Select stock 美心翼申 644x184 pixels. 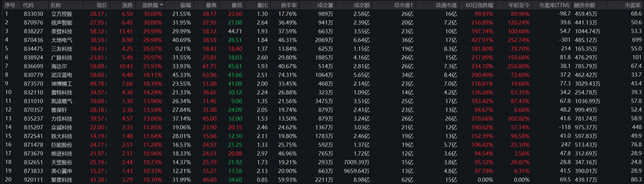[61, 171]
